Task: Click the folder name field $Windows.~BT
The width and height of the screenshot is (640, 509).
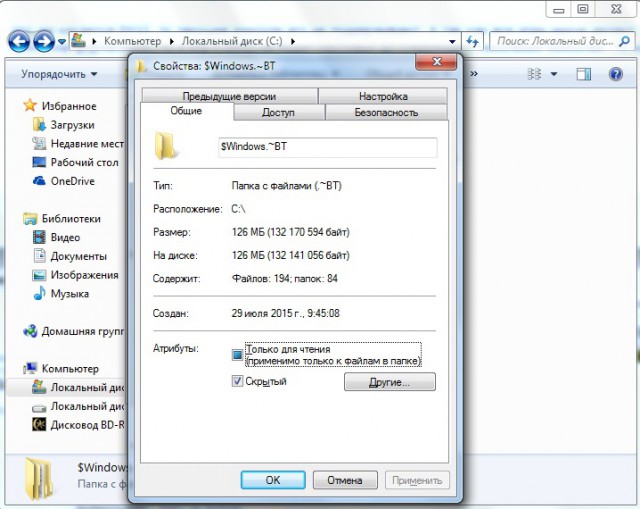Action: 328,147
